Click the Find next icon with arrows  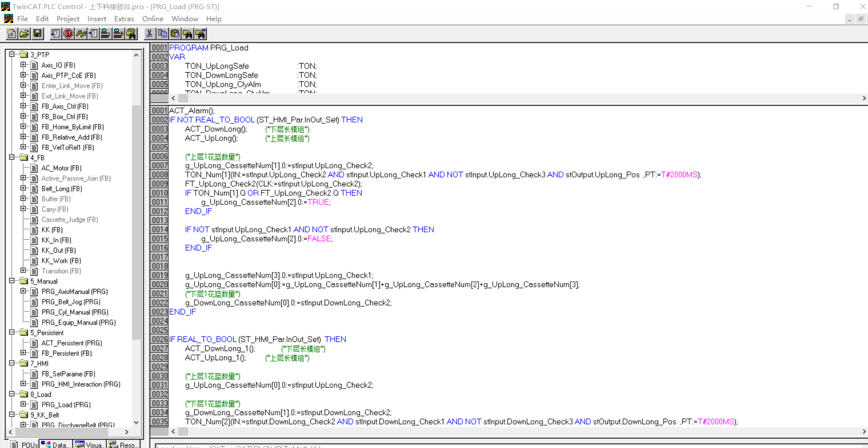point(200,33)
